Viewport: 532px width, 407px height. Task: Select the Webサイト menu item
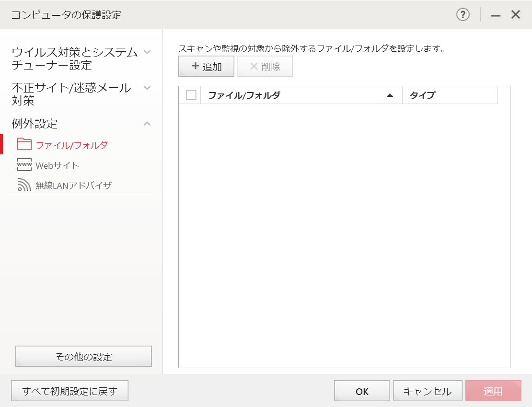point(57,165)
